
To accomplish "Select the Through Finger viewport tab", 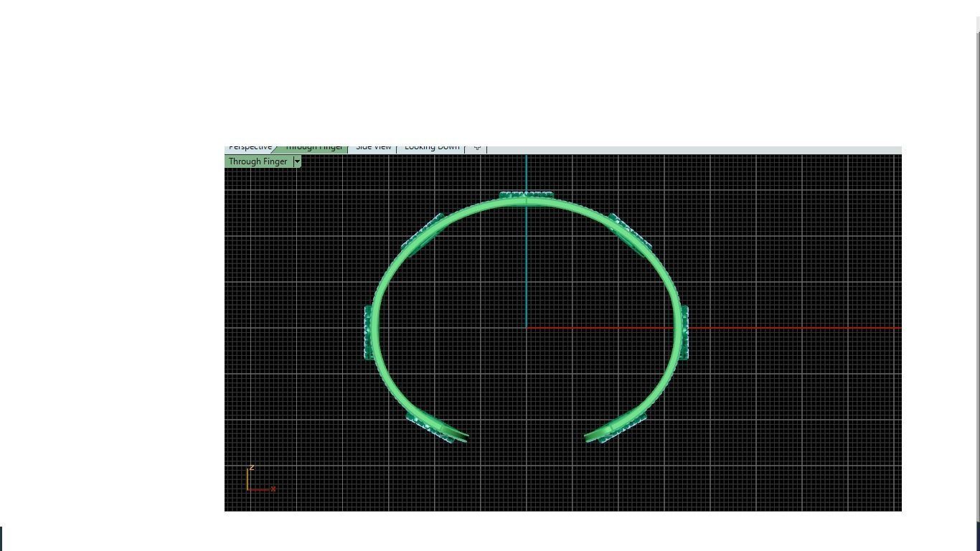I will pos(314,148).
